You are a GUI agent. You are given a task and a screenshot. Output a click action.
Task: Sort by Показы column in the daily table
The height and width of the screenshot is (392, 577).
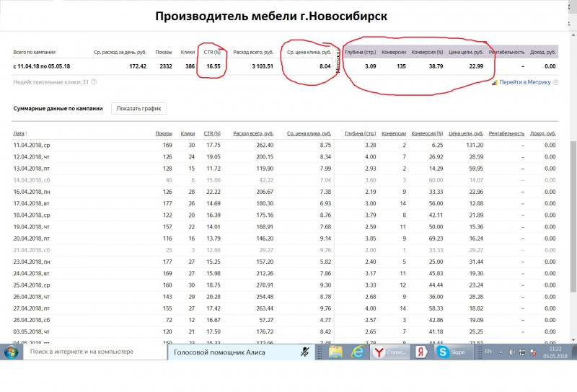[x=164, y=133]
